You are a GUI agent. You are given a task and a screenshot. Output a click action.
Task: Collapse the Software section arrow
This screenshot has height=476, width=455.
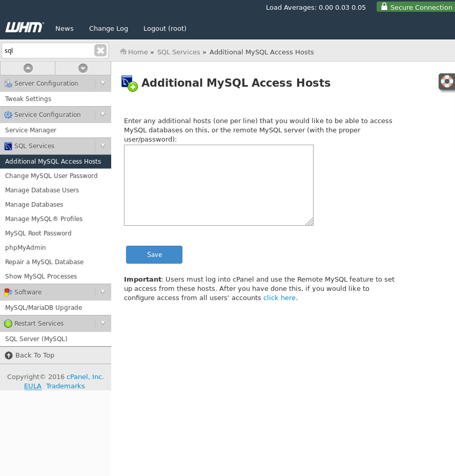[x=103, y=292]
